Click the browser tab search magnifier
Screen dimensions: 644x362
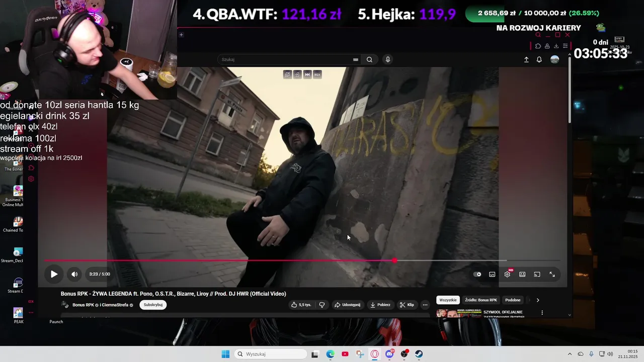click(538, 35)
